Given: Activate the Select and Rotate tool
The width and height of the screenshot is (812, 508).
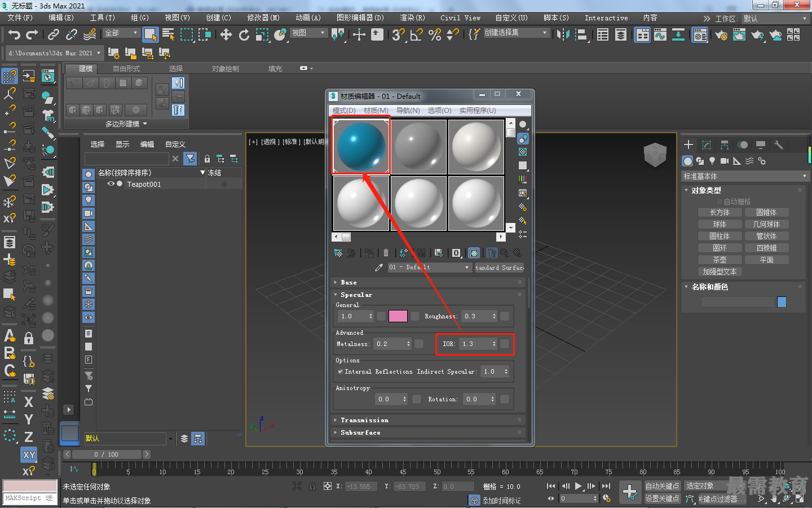Looking at the screenshot, I should click(244, 35).
